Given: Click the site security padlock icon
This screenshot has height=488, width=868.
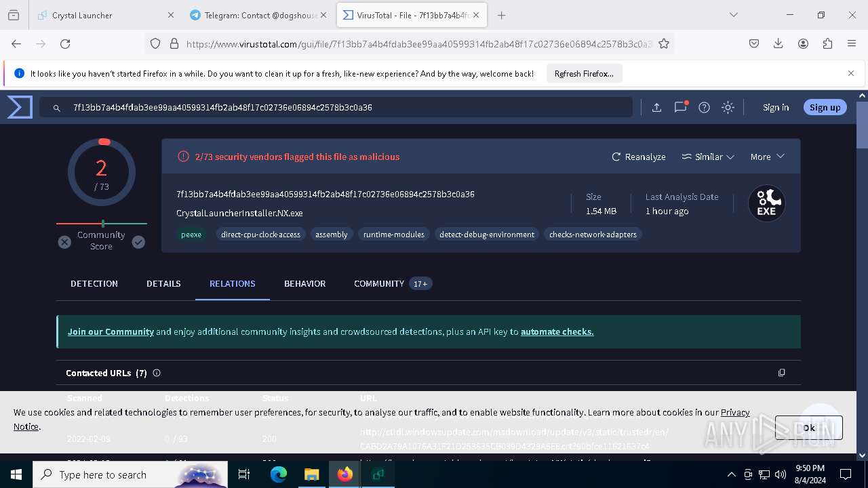Looking at the screenshot, I should point(174,43).
